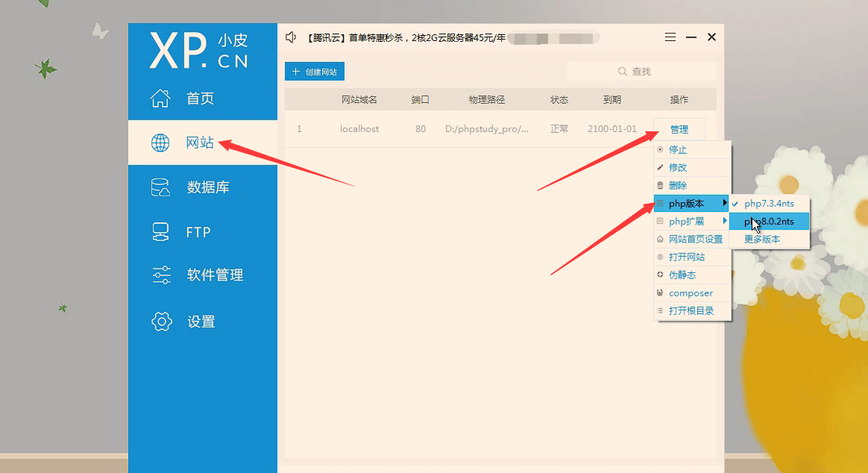Click the magnifier icon in search box
The width and height of the screenshot is (868, 473).
(x=623, y=72)
